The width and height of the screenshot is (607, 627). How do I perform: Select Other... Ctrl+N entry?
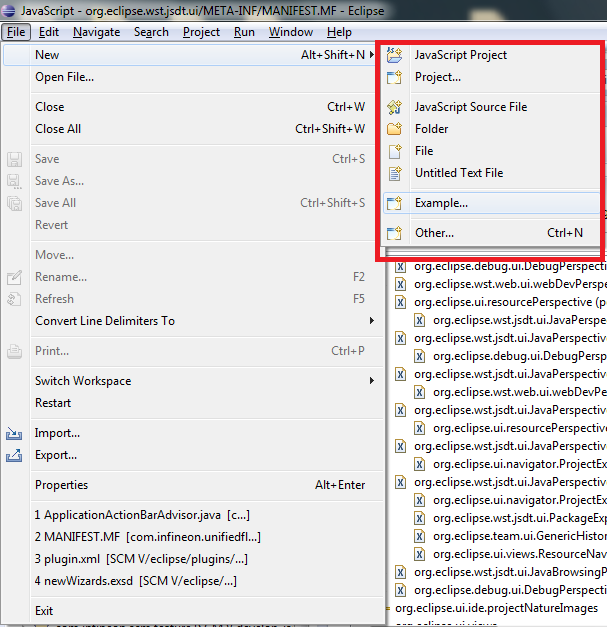tap(491, 233)
